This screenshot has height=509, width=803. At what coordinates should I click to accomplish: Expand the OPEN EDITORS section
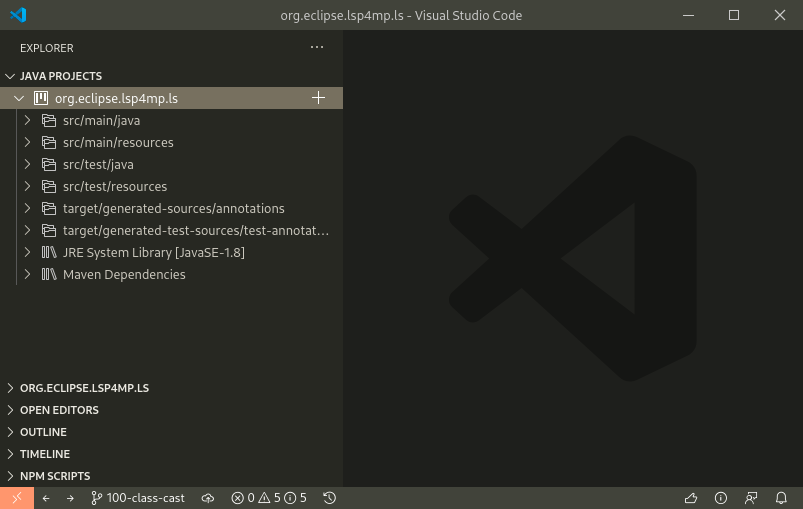pyautogui.click(x=10, y=410)
